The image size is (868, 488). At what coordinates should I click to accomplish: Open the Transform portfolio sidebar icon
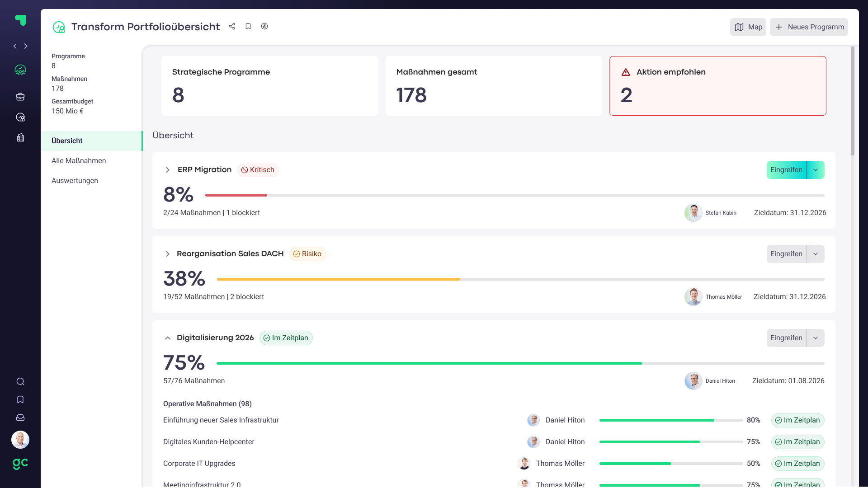[x=20, y=117]
